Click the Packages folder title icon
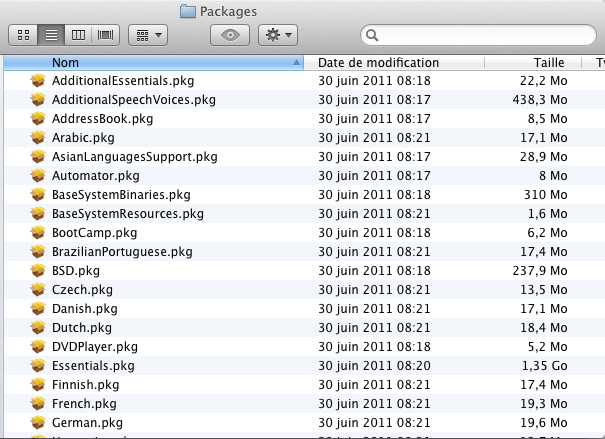605x439 pixels. click(x=188, y=12)
